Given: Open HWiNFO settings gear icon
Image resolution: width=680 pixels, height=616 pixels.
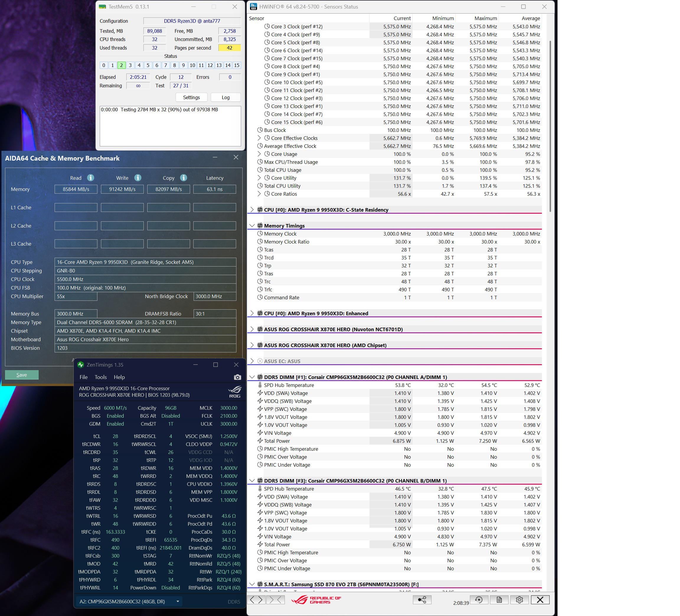Looking at the screenshot, I should pyautogui.click(x=519, y=599).
